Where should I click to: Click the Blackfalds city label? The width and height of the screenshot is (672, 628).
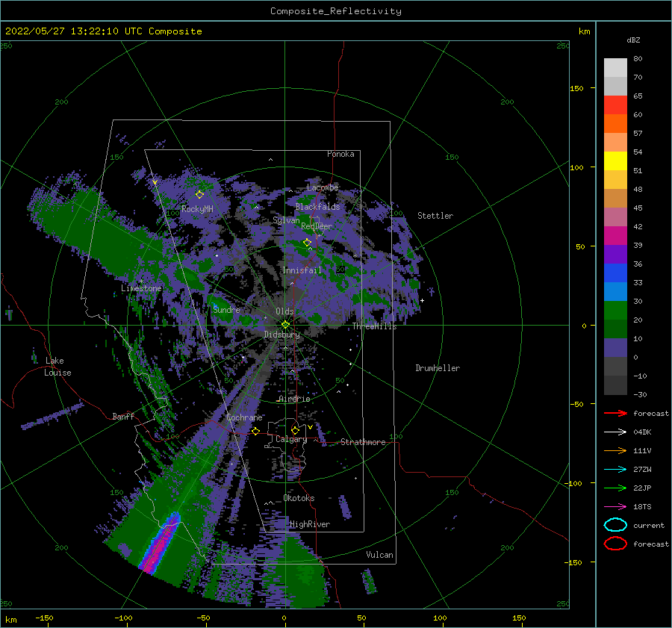click(x=317, y=207)
